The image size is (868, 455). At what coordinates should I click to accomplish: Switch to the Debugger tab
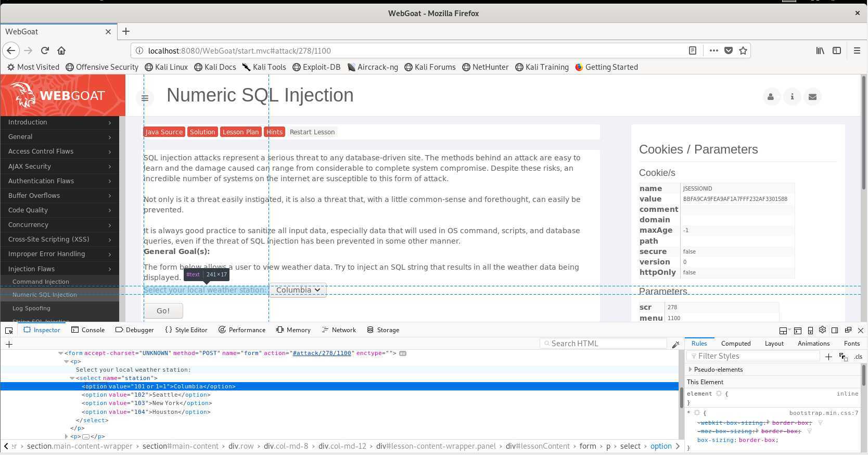coord(134,330)
